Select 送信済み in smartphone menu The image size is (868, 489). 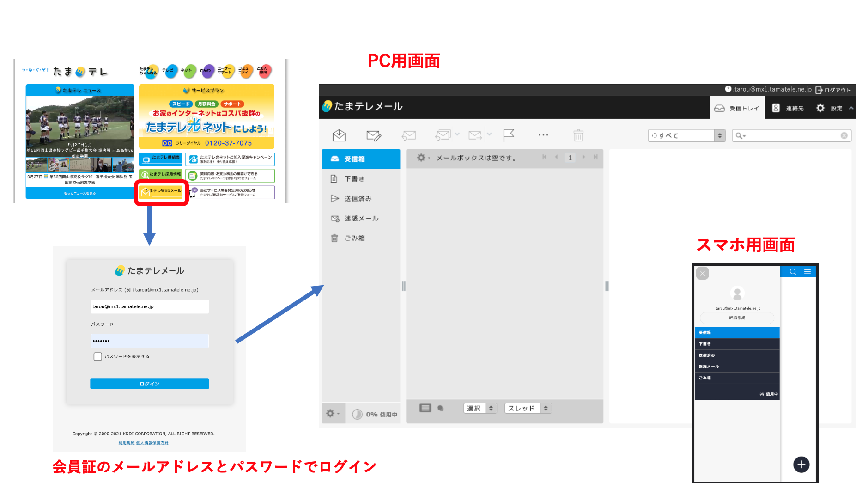pos(737,355)
